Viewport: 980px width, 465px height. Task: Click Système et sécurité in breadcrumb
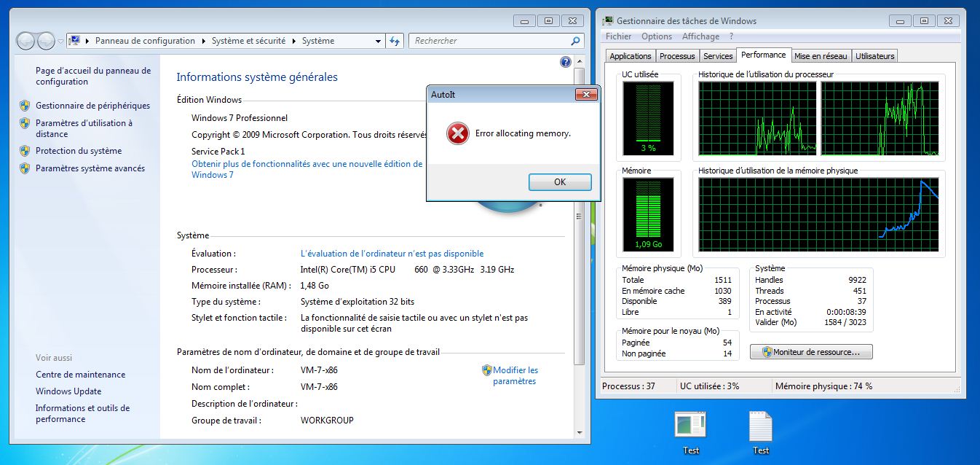tap(248, 42)
